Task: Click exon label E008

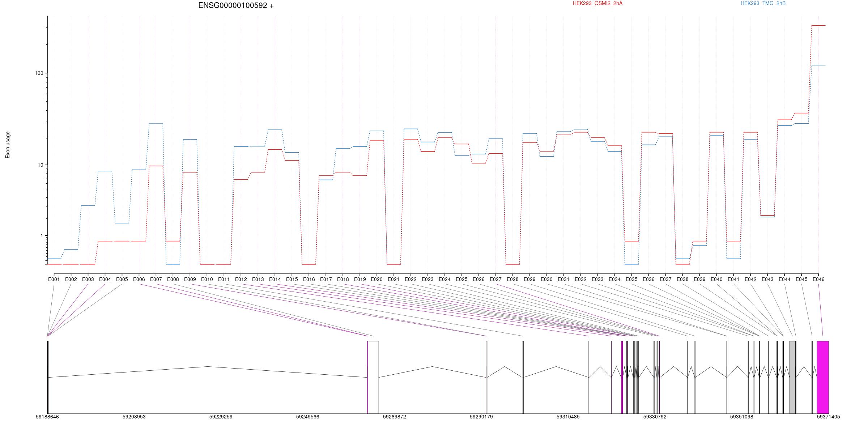Action: click(173, 279)
